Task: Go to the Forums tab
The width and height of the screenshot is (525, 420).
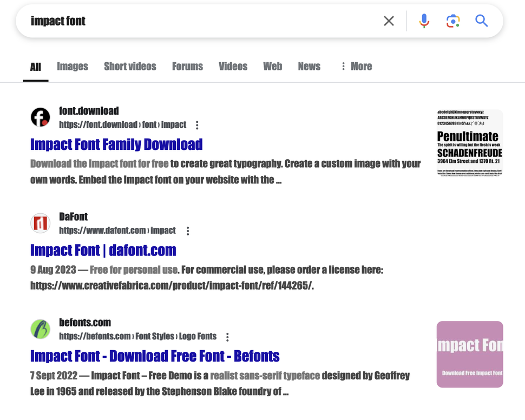Action: pos(187,67)
